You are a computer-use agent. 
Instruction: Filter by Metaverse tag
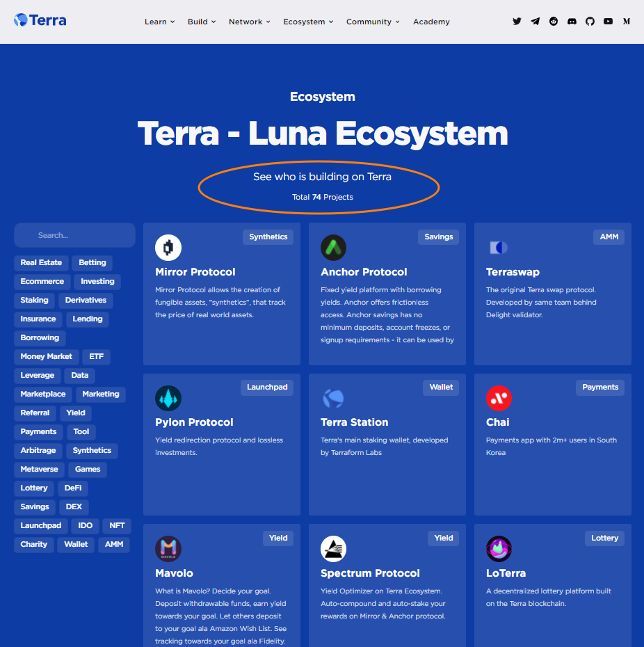(39, 470)
